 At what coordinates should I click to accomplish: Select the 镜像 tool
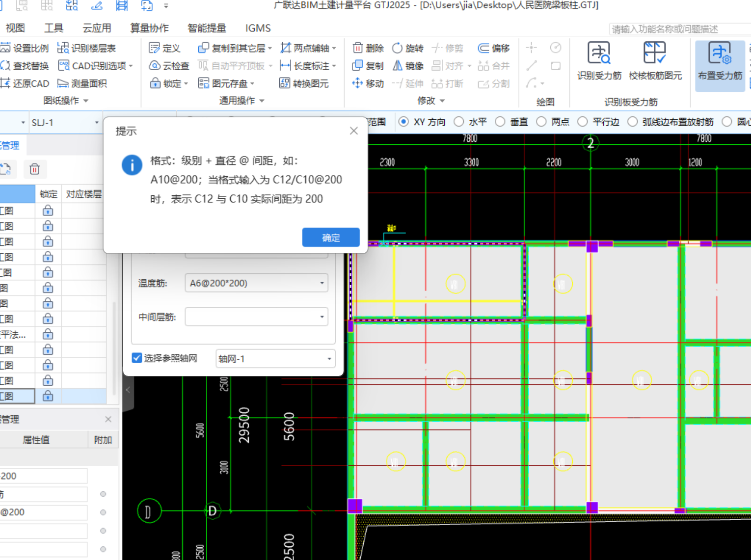pos(407,66)
